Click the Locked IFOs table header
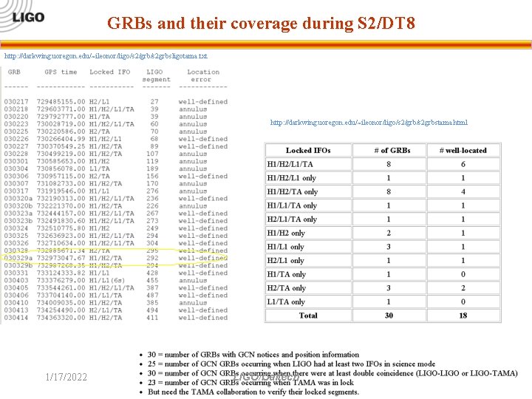The image size is (532, 399). click(308, 150)
